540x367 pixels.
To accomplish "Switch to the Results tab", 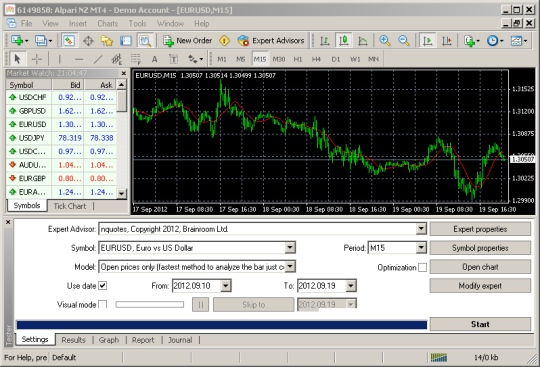I will pos(73,340).
